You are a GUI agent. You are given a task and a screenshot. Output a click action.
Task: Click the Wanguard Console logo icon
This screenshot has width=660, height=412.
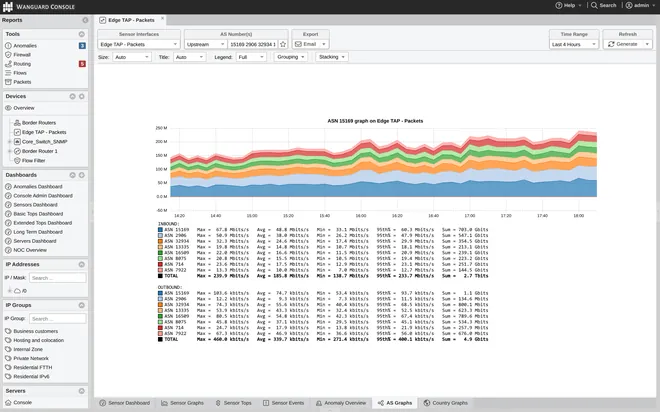(x=8, y=7)
